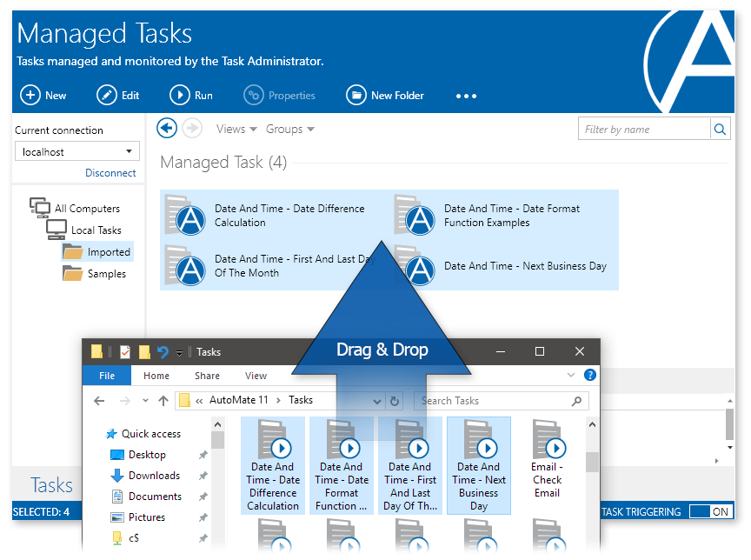Click the up-arrow navigation icon in Explorer
751x560 pixels.
pyautogui.click(x=165, y=401)
